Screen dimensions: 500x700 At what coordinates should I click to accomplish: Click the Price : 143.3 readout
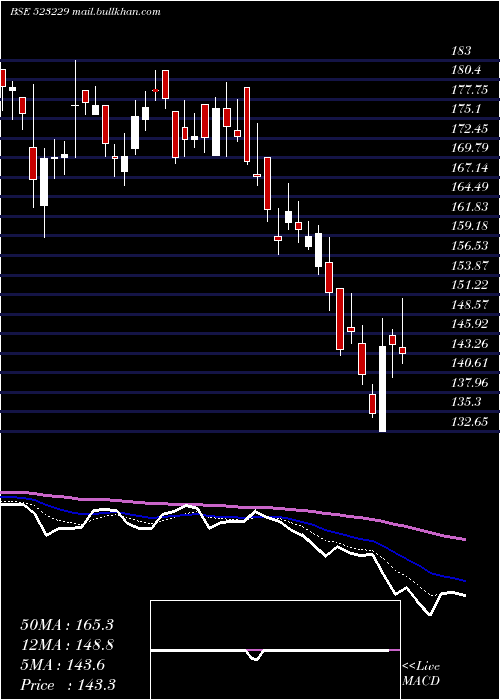(x=68, y=685)
